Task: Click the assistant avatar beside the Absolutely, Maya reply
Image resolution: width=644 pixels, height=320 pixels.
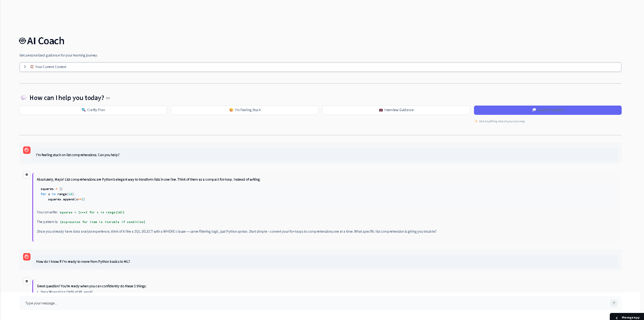Action: pos(27,175)
